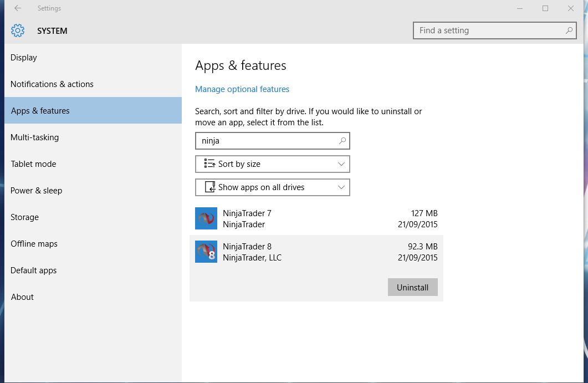Click the System settings gear icon
Viewport: 588px width, 383px height.
[x=18, y=30]
